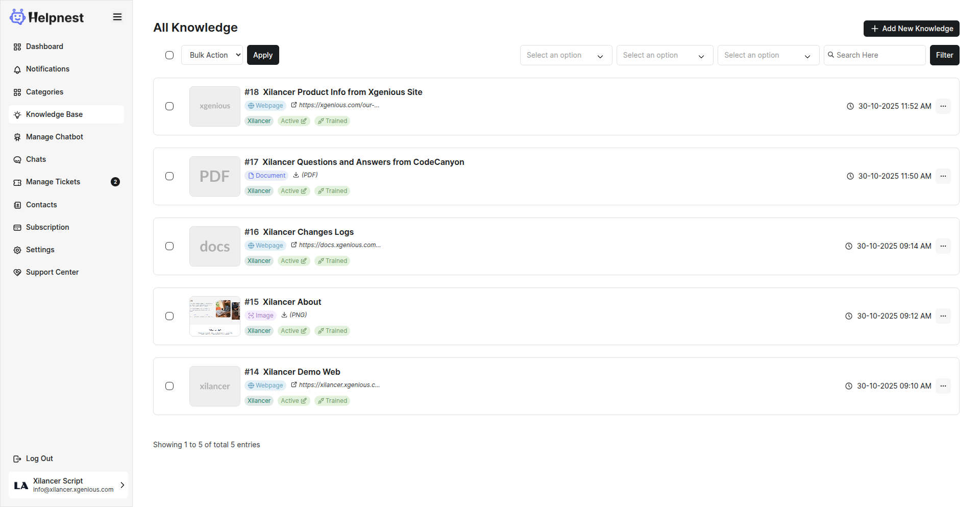Click the docs thumbnail of entry #16
This screenshot has width=980, height=507.
click(215, 246)
